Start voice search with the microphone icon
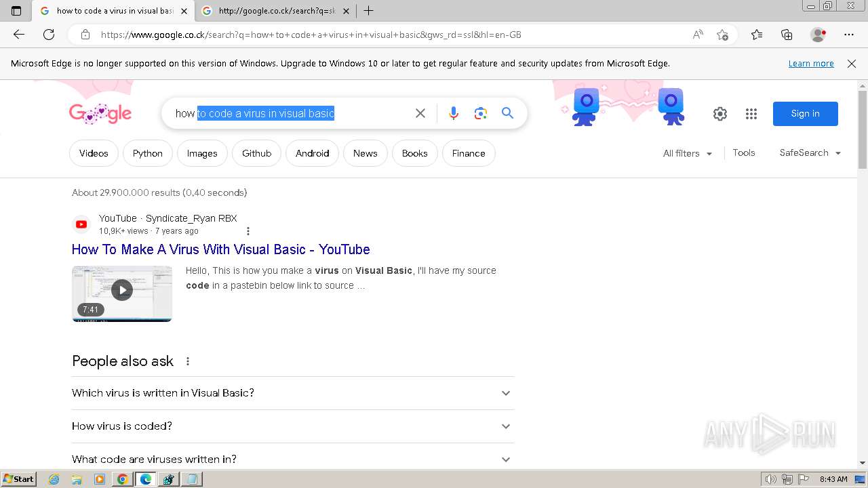The width and height of the screenshot is (868, 488). tap(454, 113)
